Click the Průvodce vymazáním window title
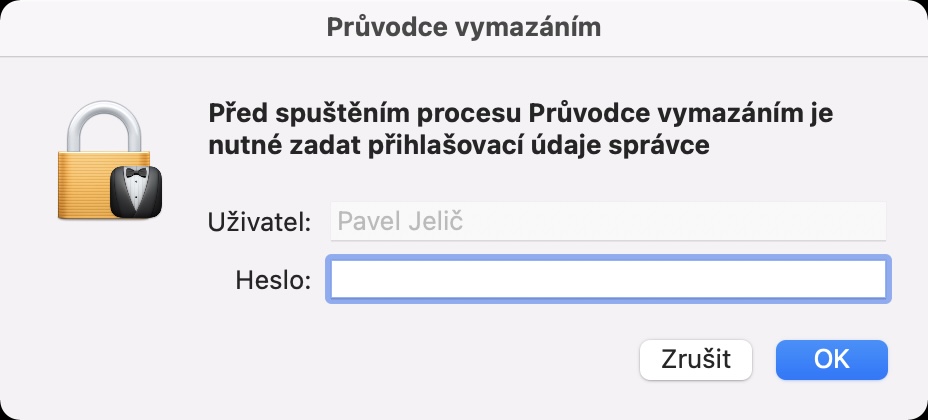Image resolution: width=928 pixels, height=420 pixels. coord(464,28)
